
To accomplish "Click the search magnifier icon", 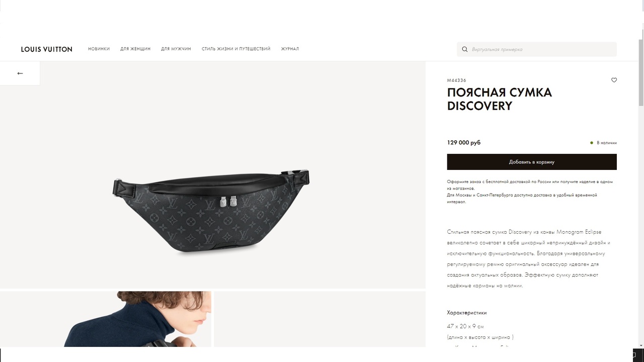I will [x=465, y=49].
